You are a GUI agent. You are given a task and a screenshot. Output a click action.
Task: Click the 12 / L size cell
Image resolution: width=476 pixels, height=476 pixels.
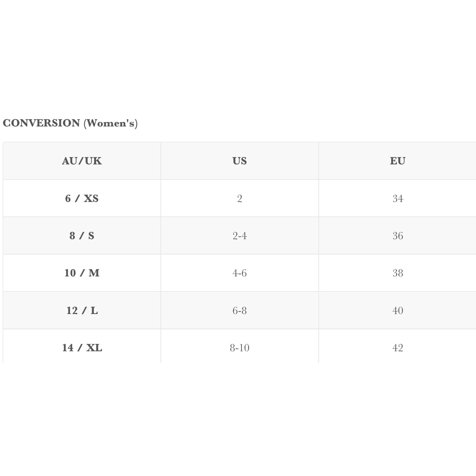82,311
